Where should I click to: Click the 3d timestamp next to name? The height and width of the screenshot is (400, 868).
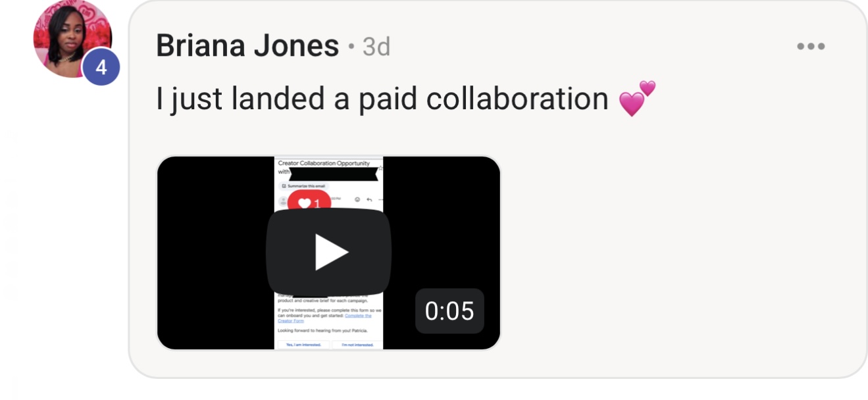pyautogui.click(x=376, y=47)
